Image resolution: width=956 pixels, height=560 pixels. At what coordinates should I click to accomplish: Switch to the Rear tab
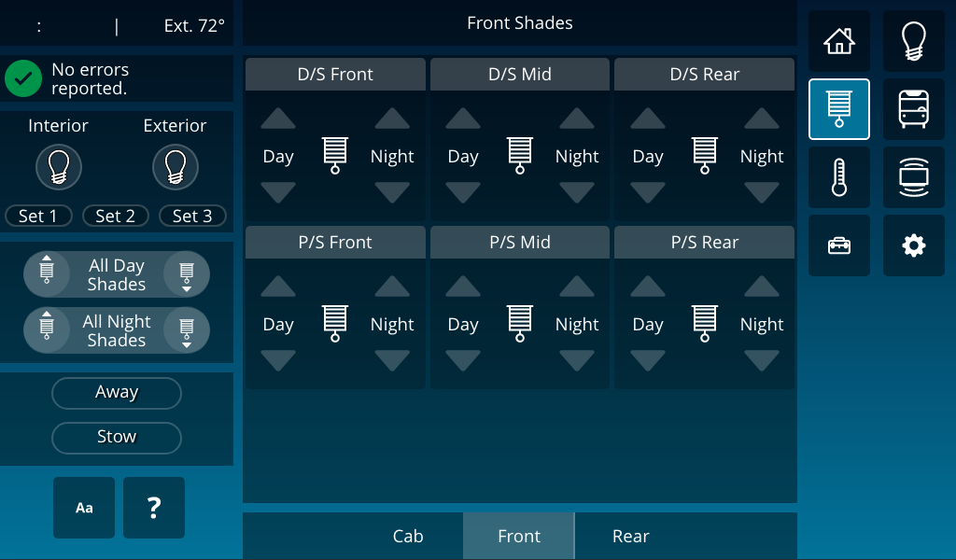[x=630, y=536]
